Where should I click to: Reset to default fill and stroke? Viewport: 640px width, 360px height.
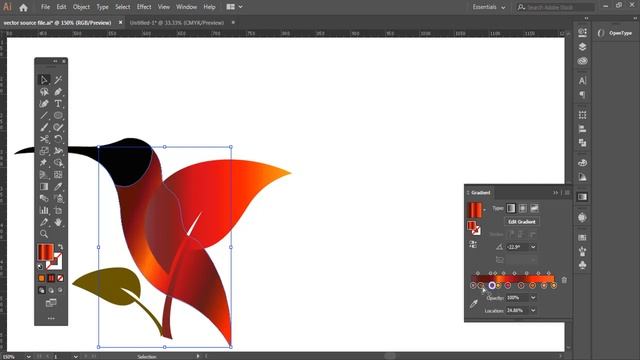[x=40, y=267]
